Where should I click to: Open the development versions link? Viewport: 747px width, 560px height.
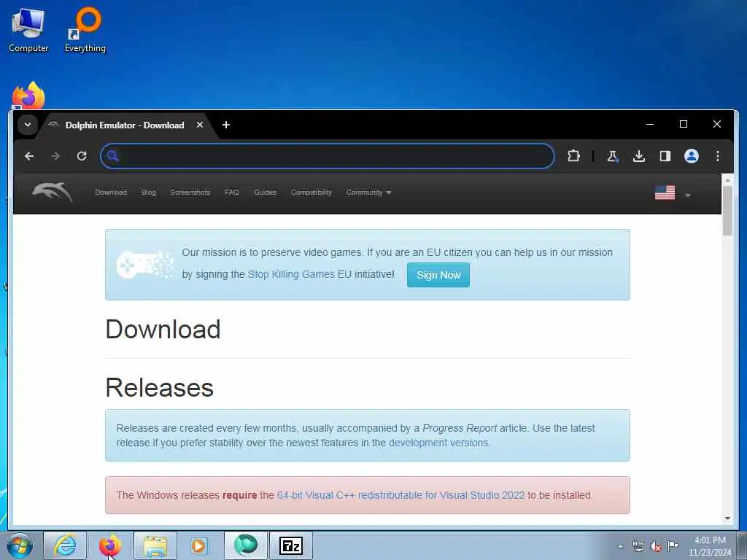(x=438, y=443)
